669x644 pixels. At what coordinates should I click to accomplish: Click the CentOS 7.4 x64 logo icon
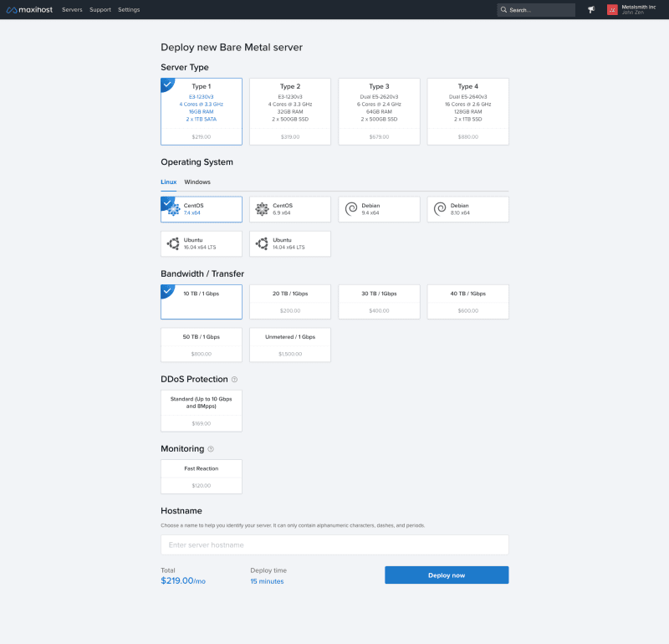[174, 208]
